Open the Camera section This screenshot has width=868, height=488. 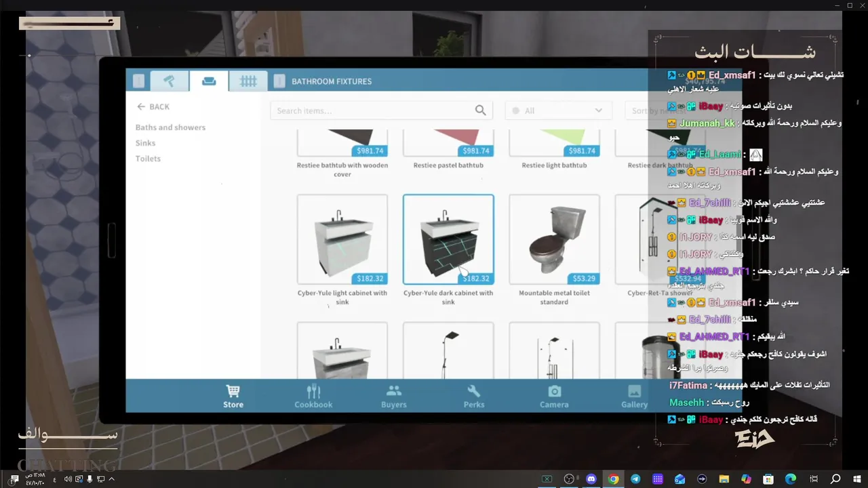pyautogui.click(x=554, y=396)
